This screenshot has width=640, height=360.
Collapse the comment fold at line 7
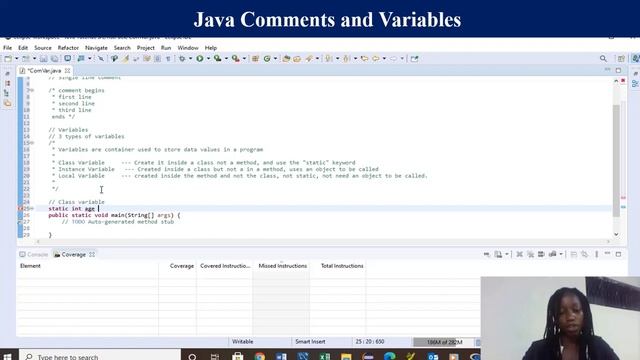[x=32, y=90]
